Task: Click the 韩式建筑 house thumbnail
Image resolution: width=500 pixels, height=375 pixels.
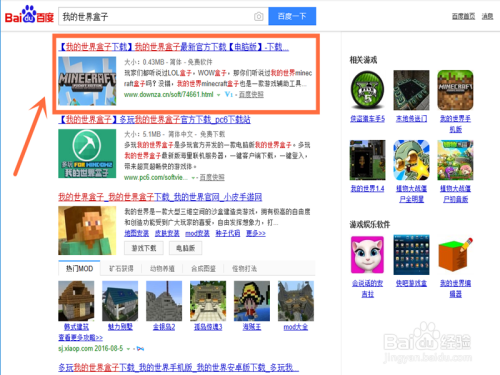Action: (x=76, y=301)
